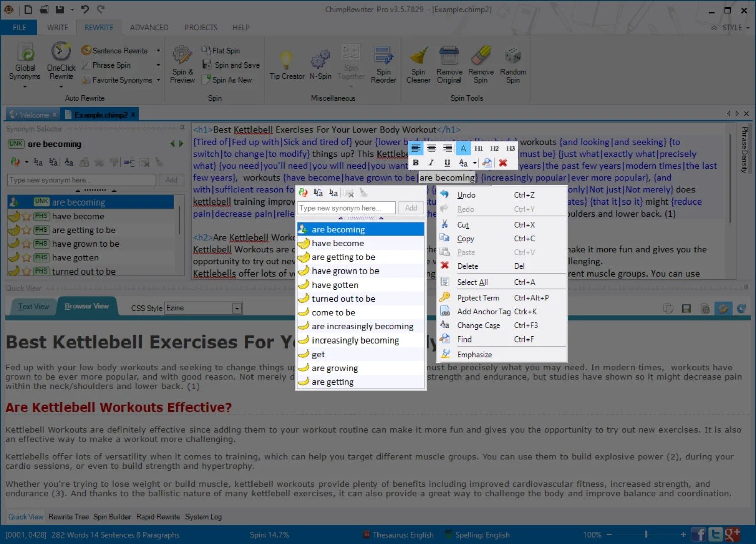Toggle bold in the floating format toolbar

[415, 163]
